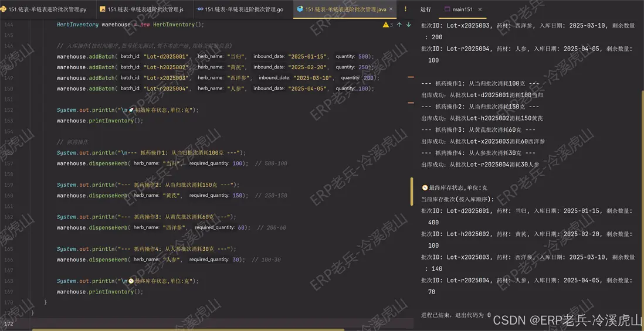
Task: Click dispenseHerb call with "西洋参" and 60
Action: (x=154, y=227)
